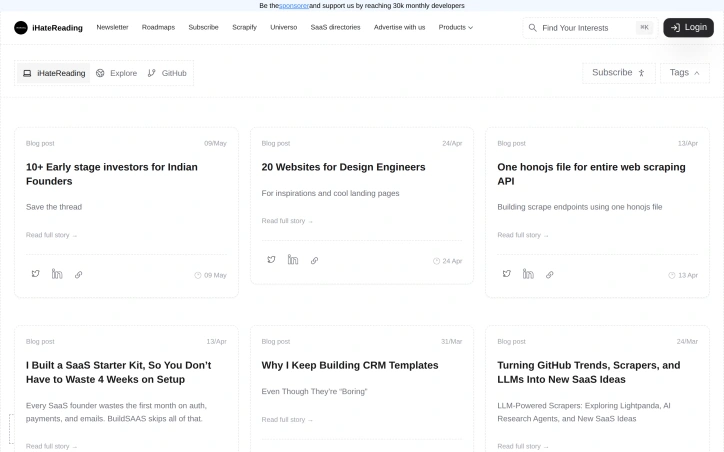Open the sponsorer link in banner
This screenshot has width=724, height=452.
point(294,6)
